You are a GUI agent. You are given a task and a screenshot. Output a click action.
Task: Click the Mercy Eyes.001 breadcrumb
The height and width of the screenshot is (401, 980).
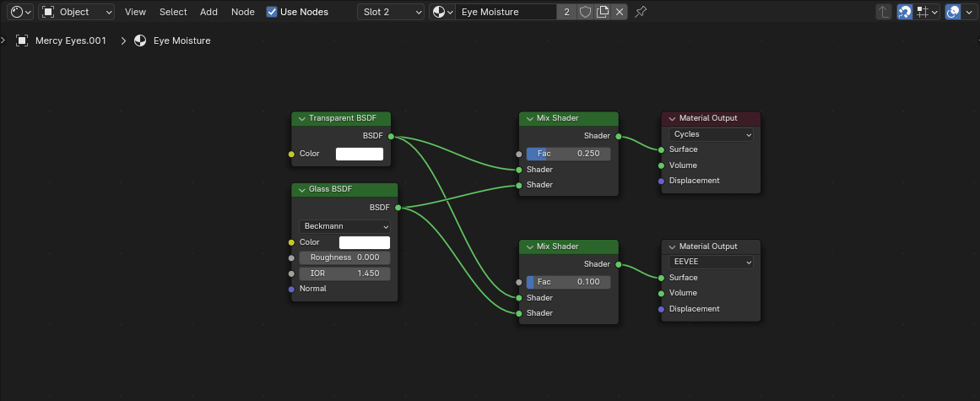point(70,41)
